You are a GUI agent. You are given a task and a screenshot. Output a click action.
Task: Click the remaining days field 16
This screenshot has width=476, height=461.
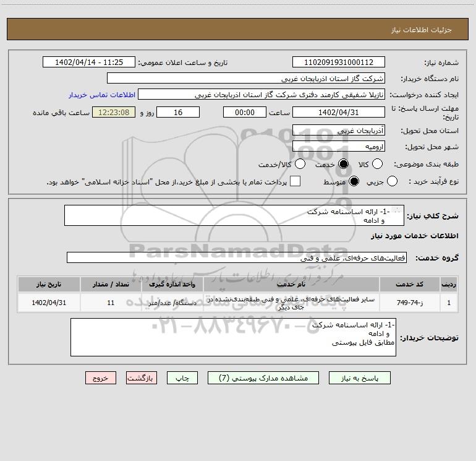pos(178,113)
